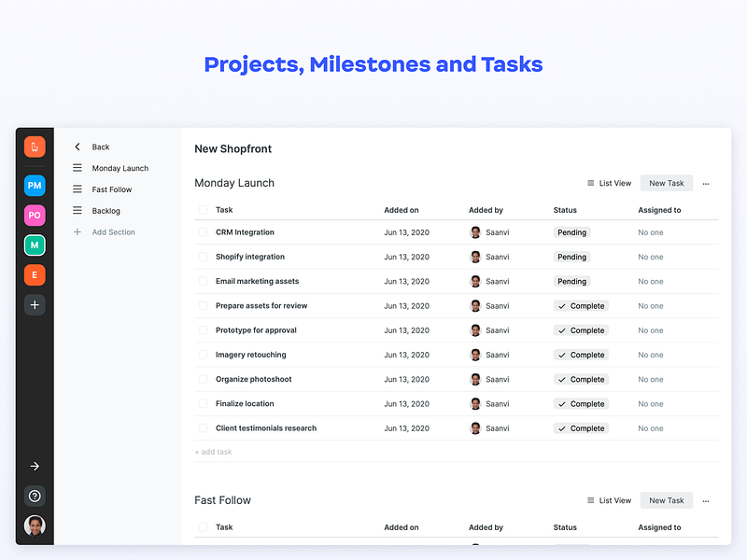Go to Monday Launch section in sidebar
747x560 pixels.
[x=120, y=168]
